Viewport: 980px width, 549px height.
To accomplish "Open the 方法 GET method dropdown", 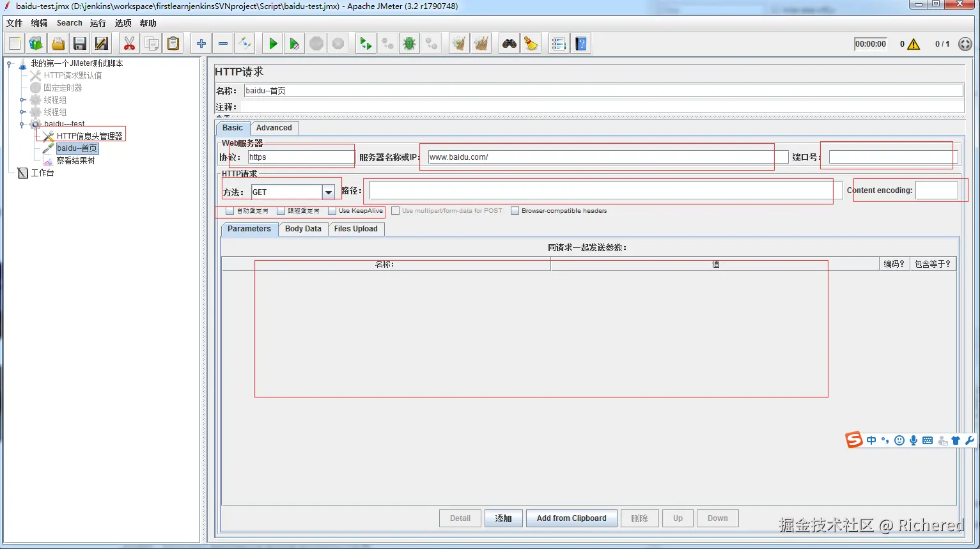I will pos(329,192).
